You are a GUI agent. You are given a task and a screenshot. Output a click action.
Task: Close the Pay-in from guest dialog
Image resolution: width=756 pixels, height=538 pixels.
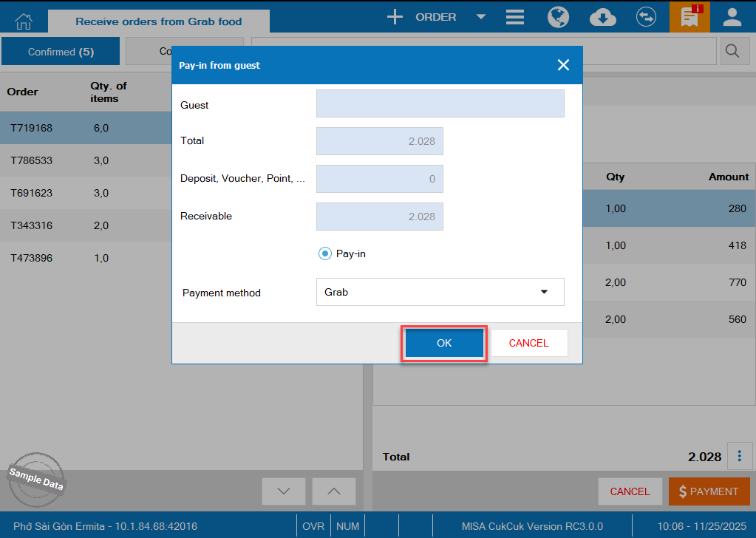(x=563, y=65)
